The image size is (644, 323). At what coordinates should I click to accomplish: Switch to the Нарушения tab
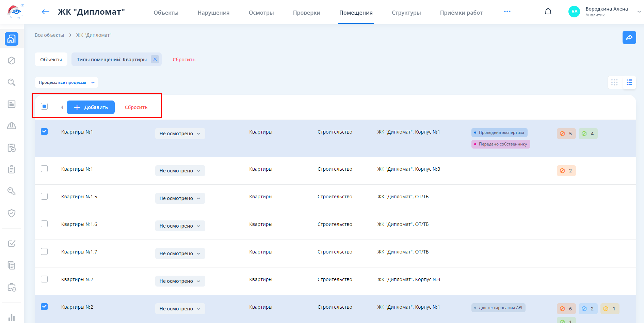213,13
